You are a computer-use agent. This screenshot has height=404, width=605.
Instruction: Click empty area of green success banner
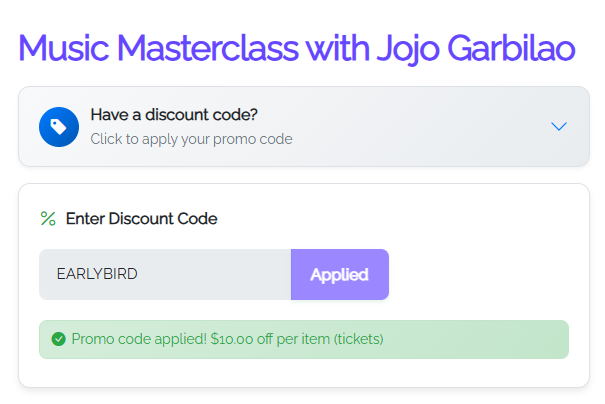coord(475,340)
